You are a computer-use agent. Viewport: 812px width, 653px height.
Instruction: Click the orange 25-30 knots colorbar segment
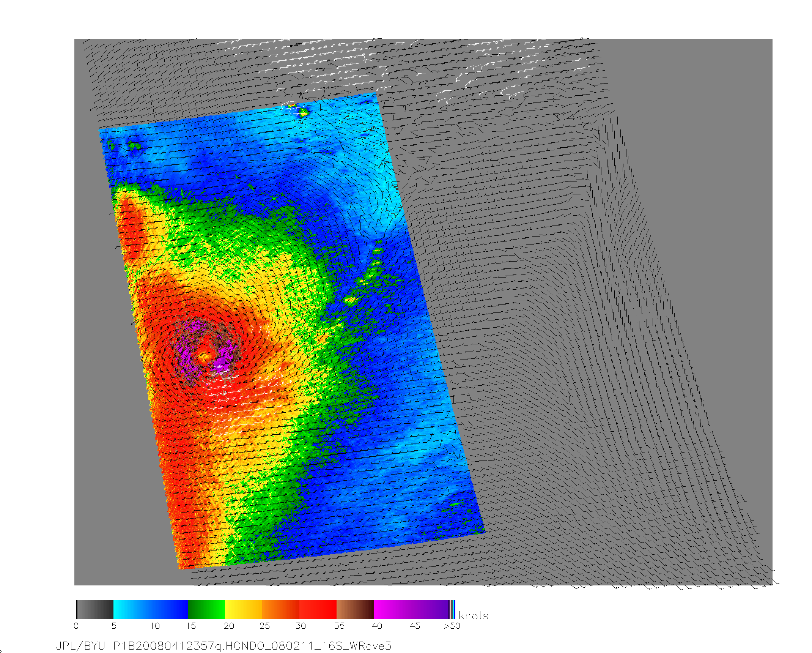point(281,609)
